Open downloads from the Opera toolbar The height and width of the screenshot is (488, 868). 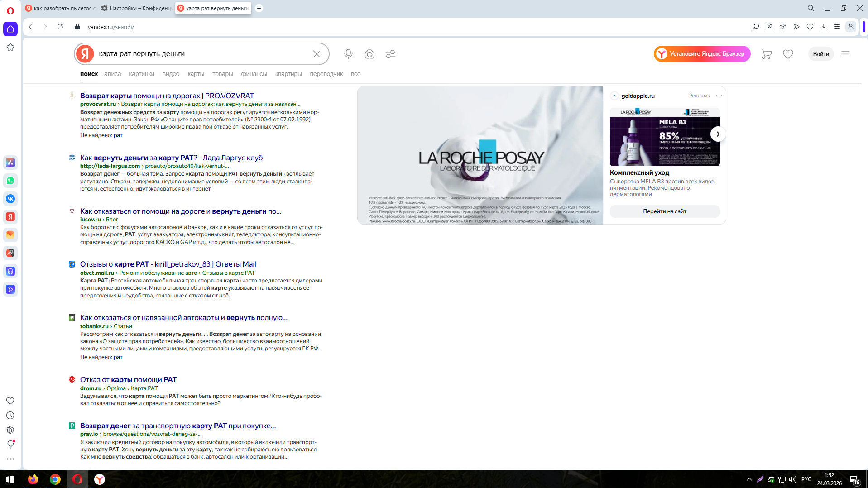824,27
